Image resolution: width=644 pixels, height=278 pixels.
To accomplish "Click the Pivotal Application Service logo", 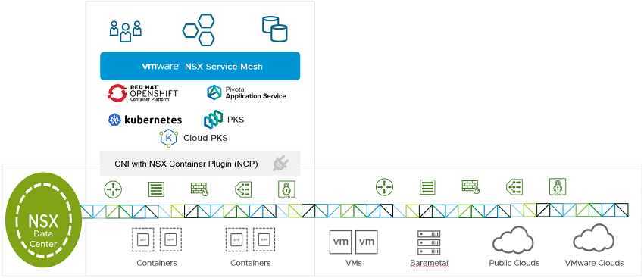I will (246, 93).
